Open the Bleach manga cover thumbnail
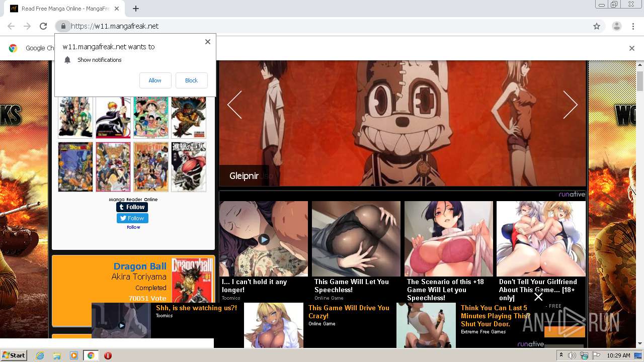Viewport: 644px width, 362px height. [113, 118]
